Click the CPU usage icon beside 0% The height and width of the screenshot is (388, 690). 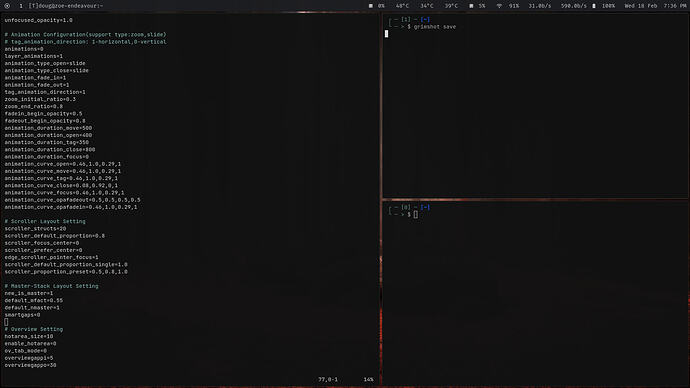(x=371, y=6)
